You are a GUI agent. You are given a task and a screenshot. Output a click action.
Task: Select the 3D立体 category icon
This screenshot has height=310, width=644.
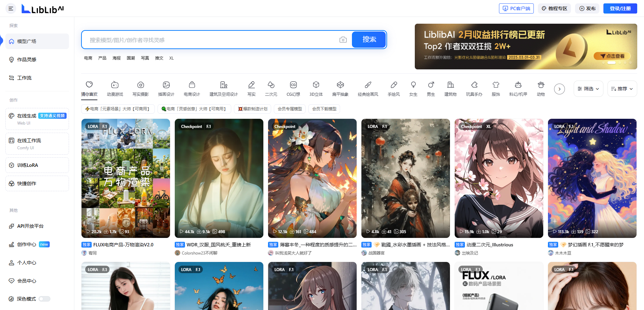coord(316,85)
